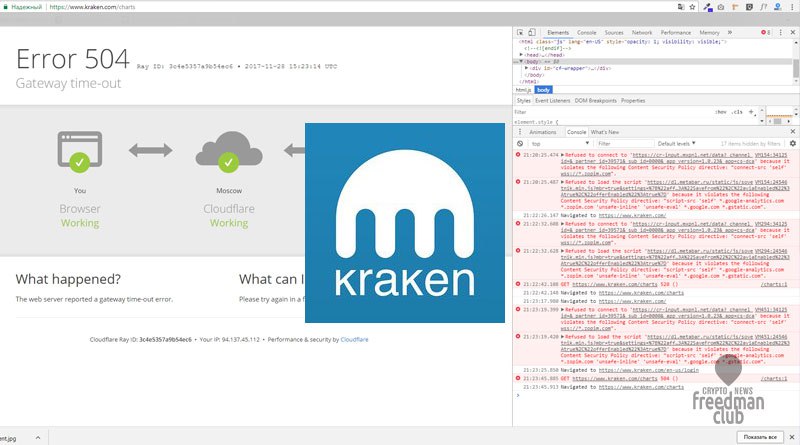Open the kraken.com/charts link at 21:22:42.148

(641, 293)
